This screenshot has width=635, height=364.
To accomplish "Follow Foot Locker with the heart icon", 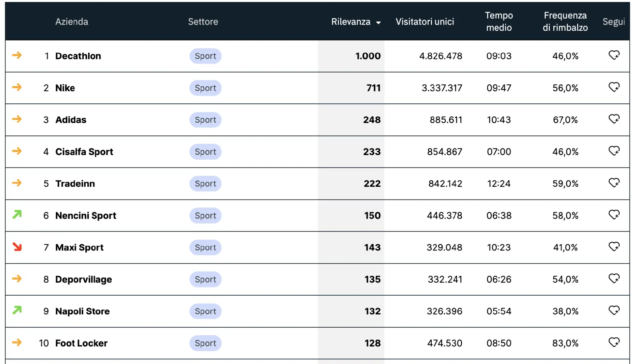I will pos(614,342).
